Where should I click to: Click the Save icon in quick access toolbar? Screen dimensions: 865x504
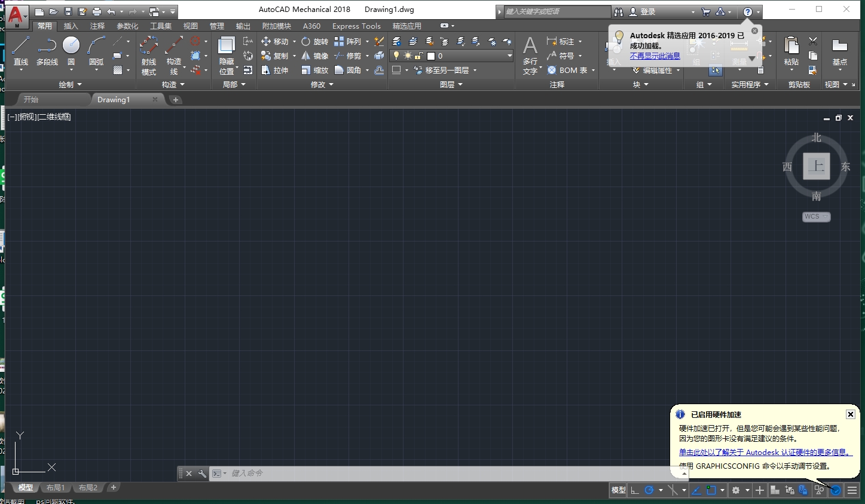point(68,11)
